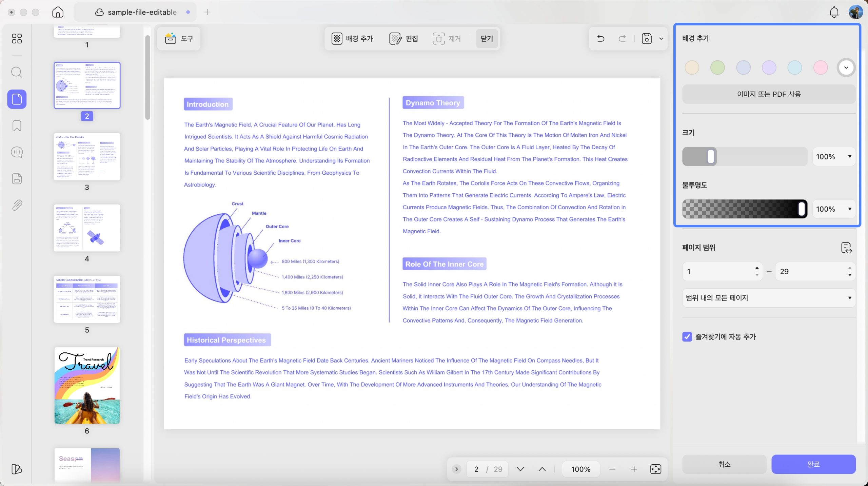Screen dimensions: 868x486
Task: Select 제거 background remove option
Action: click(x=447, y=39)
